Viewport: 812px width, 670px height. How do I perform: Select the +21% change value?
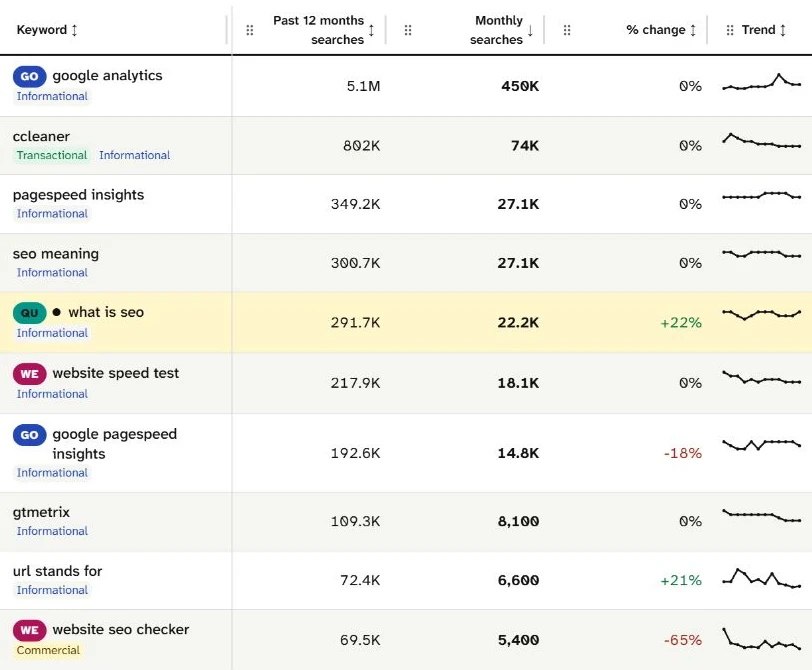tap(681, 580)
